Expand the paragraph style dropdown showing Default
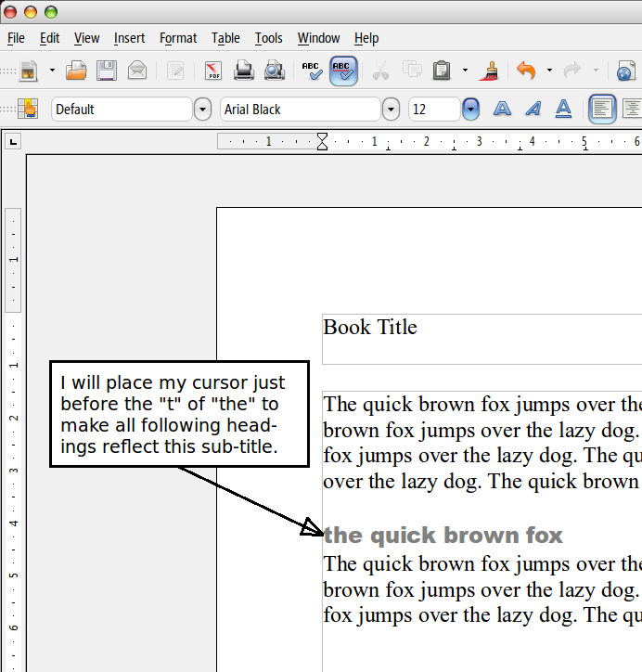Image resolution: width=642 pixels, height=672 pixels. tap(202, 110)
